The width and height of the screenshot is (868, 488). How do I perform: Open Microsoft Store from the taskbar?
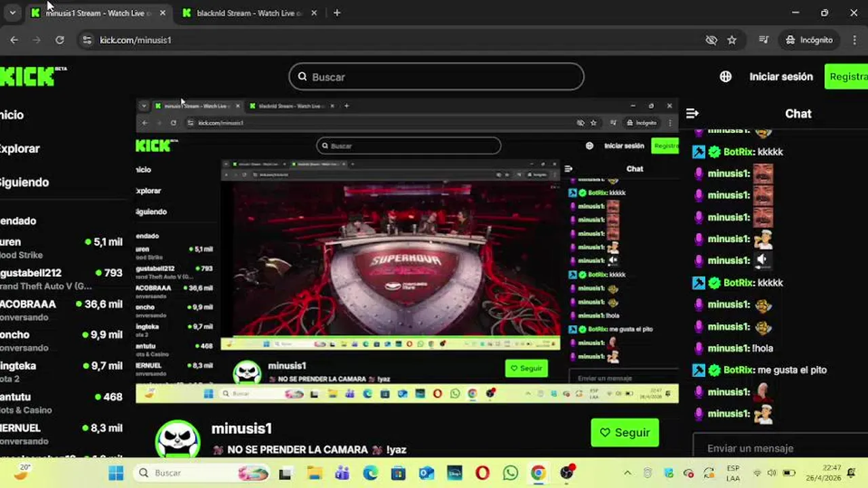398,473
